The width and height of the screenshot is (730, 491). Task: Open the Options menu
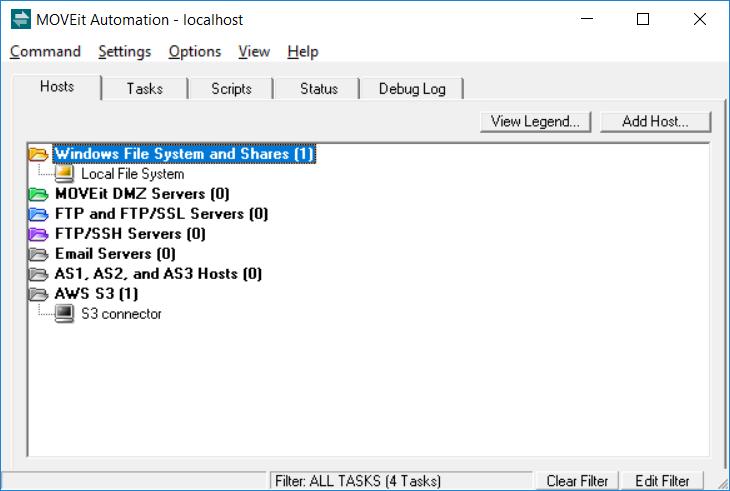[x=195, y=51]
